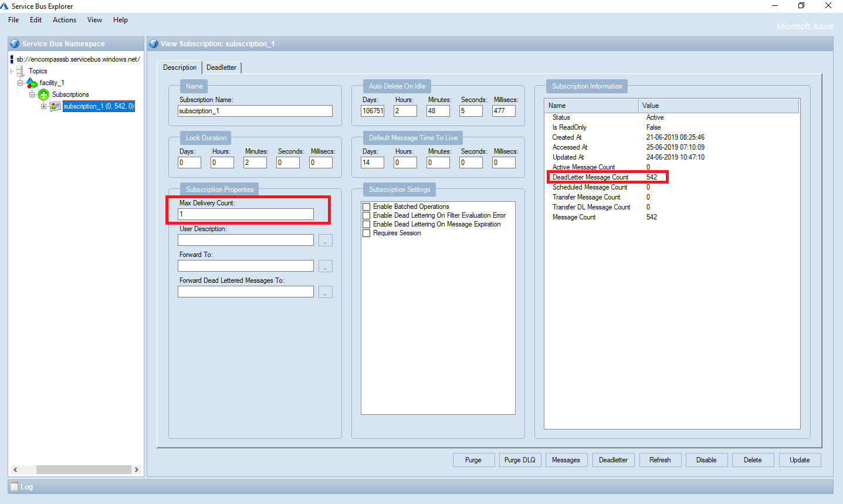This screenshot has width=843, height=504.
Task: Enable Dead Lettering On Message Expiration
Action: point(367,224)
